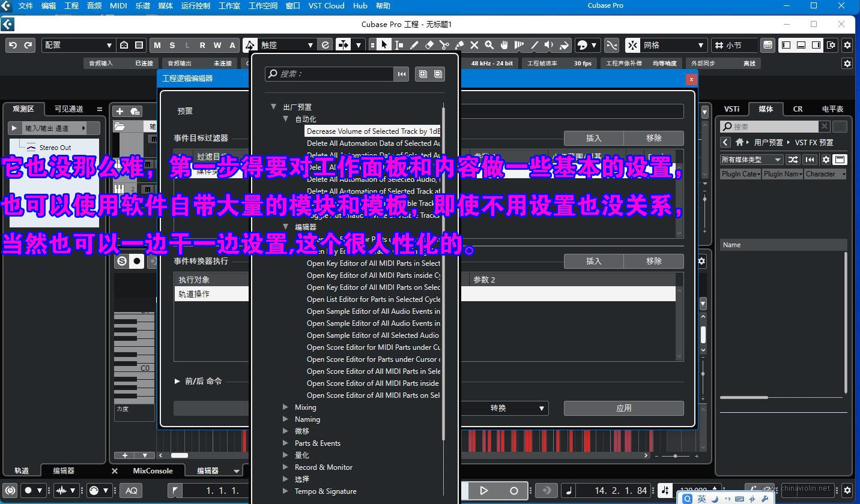Viewport: 860px width, 504px height.
Task: Click the Redo arrow icon in toolbar
Action: 28,45
